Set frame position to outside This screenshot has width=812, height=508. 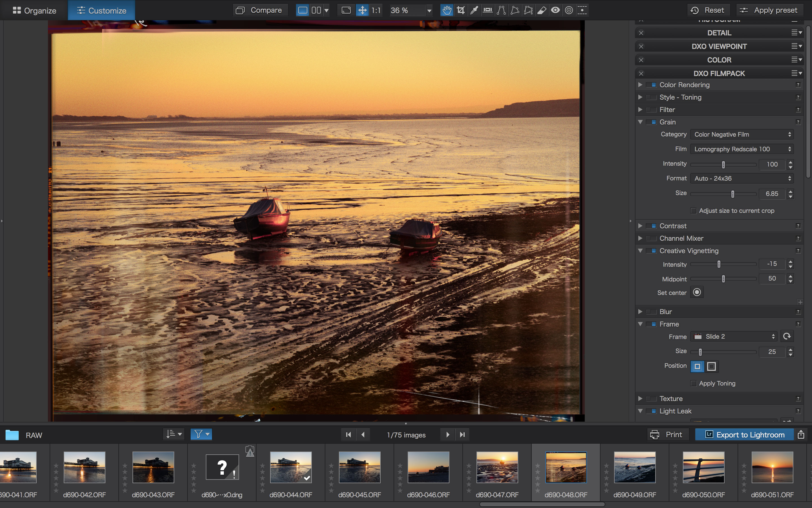click(x=711, y=366)
